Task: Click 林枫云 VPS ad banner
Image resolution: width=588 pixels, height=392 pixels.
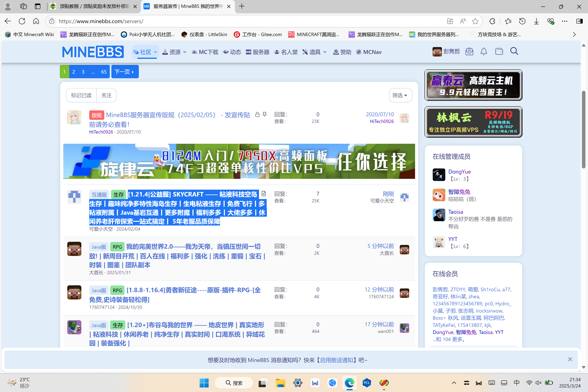Action: click(x=473, y=122)
